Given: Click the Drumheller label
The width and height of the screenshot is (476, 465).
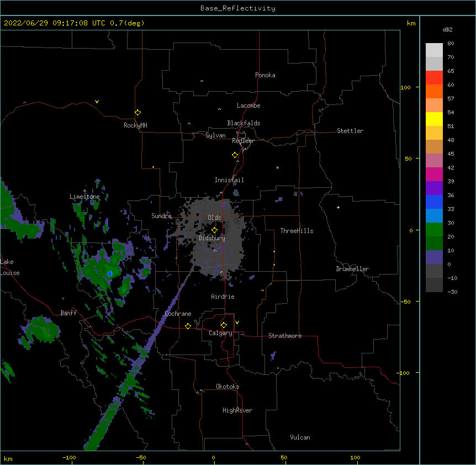Looking at the screenshot, I should [x=352, y=269].
